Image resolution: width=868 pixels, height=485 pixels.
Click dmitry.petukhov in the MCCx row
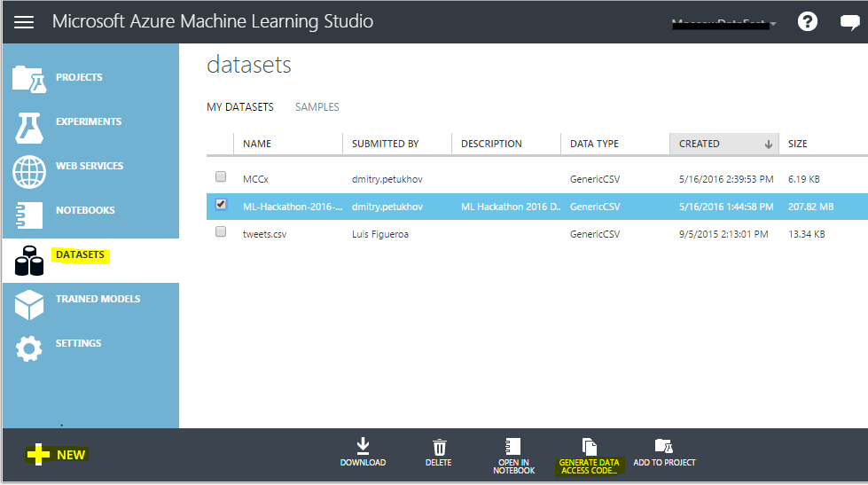pyautogui.click(x=387, y=179)
